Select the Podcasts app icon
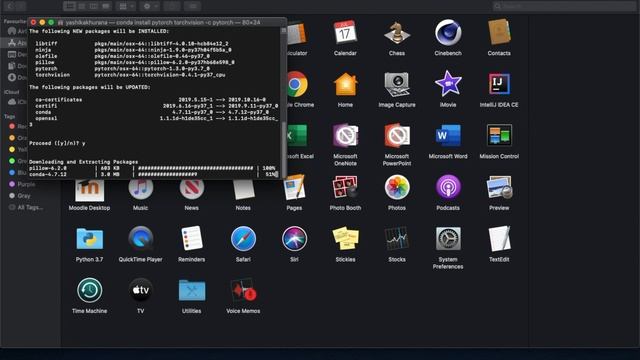The width and height of the screenshot is (640, 360). coord(448,187)
